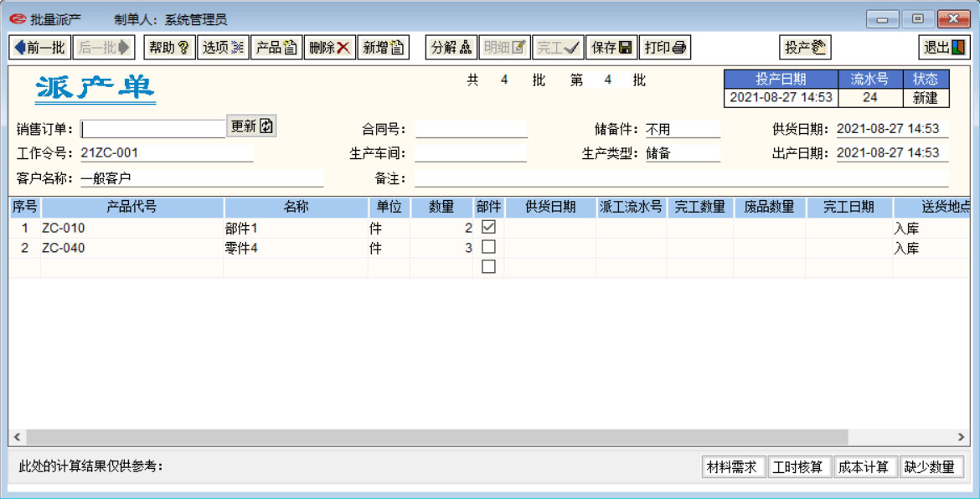Click unit cell 件 for ZC-010
The height and width of the screenshot is (499, 980).
[x=389, y=229]
